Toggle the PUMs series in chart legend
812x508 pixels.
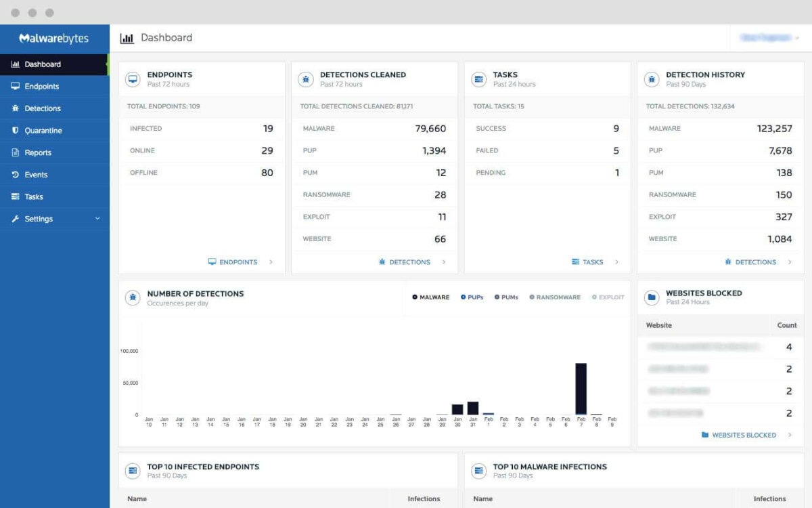(506, 297)
